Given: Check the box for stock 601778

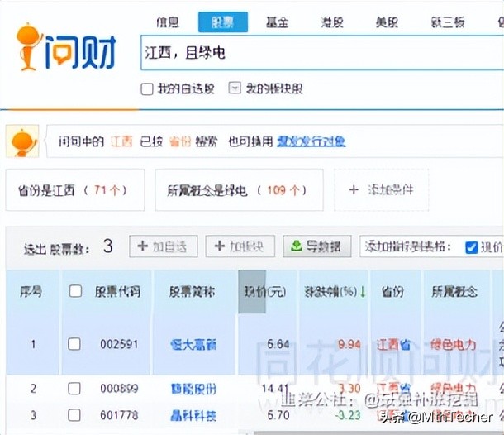Looking at the screenshot, I should (74, 415).
